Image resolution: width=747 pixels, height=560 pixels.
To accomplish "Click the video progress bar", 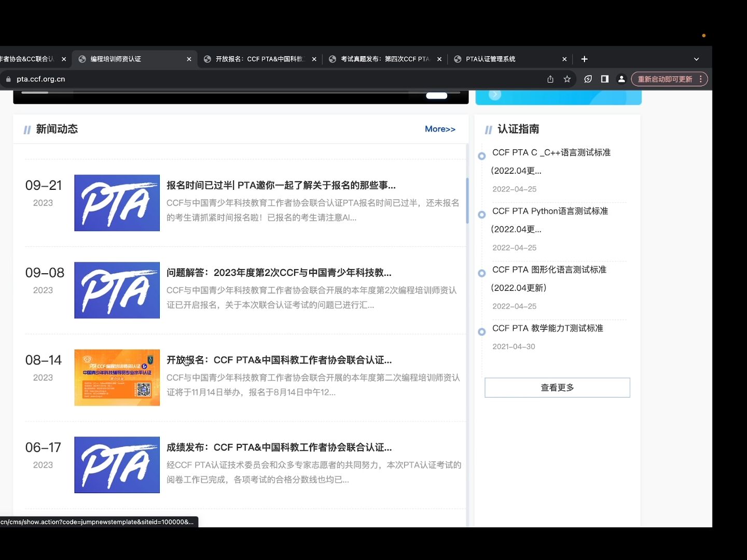I will tap(241, 92).
